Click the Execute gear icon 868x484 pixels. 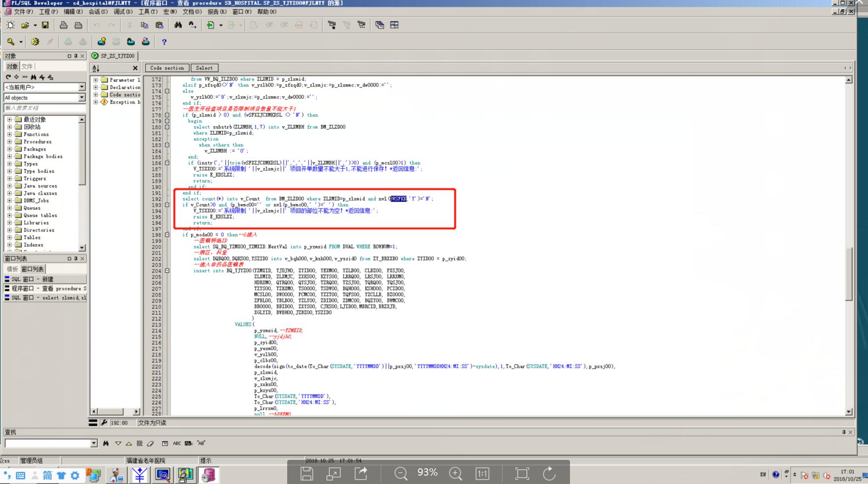[x=35, y=42]
